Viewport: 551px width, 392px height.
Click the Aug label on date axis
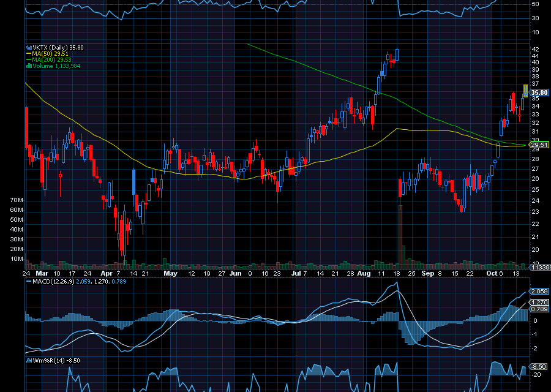[364, 273]
